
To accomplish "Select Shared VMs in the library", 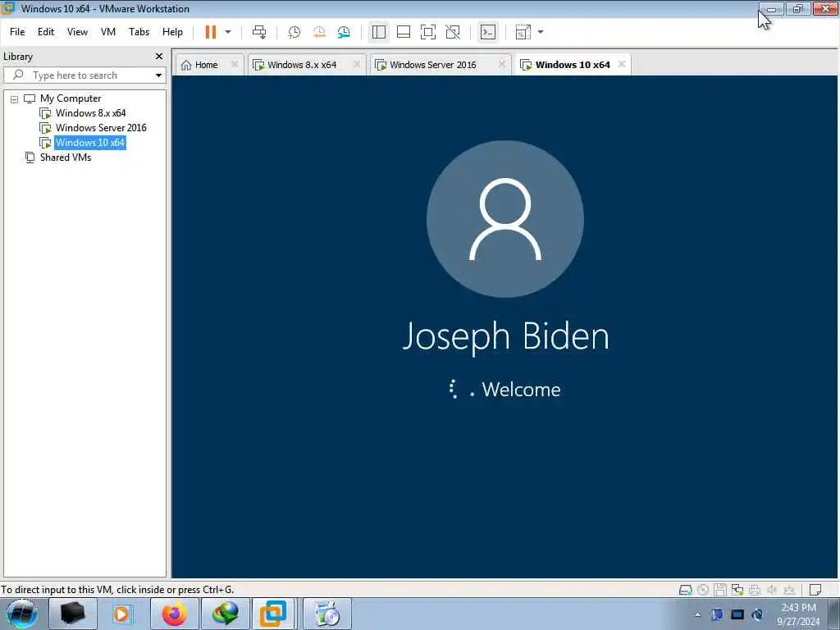I will (66, 157).
